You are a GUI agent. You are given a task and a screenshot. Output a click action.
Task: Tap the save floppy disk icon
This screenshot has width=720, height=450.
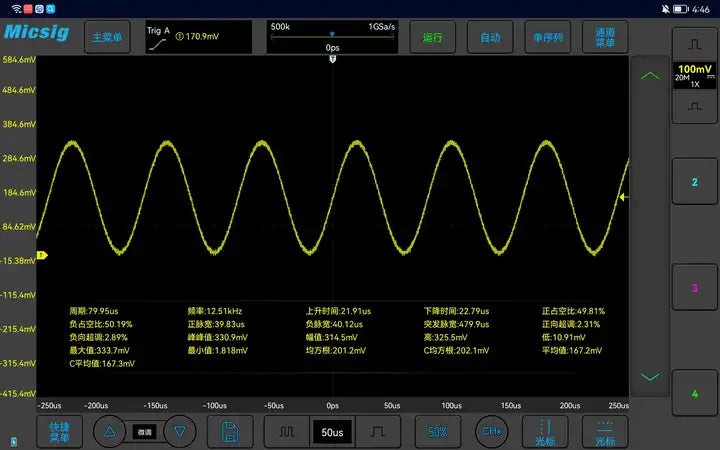click(x=230, y=432)
